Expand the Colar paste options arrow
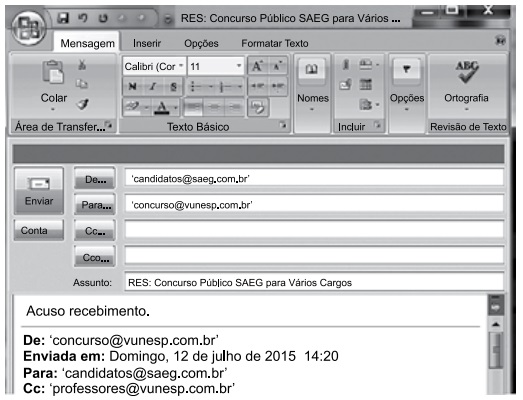 [x=53, y=109]
